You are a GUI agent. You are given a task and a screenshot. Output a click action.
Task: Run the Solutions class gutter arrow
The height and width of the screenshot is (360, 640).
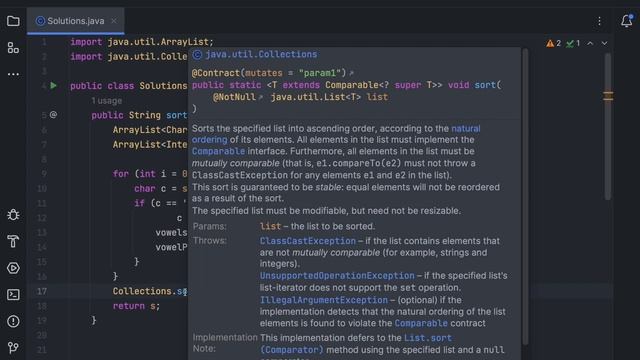(53, 86)
